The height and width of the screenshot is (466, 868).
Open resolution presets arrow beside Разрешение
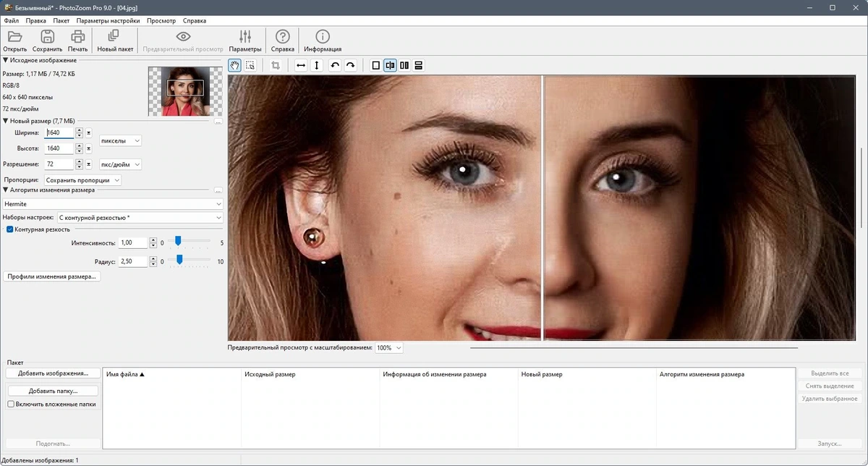click(89, 164)
